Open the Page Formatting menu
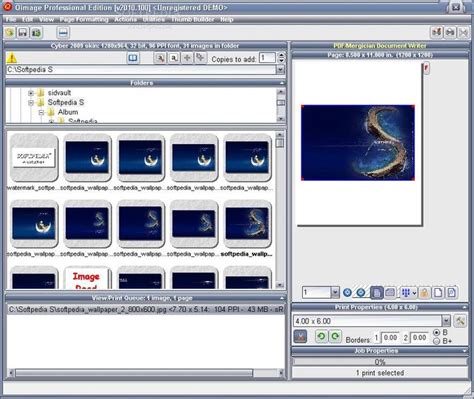This screenshot has height=399, width=474. [x=84, y=19]
